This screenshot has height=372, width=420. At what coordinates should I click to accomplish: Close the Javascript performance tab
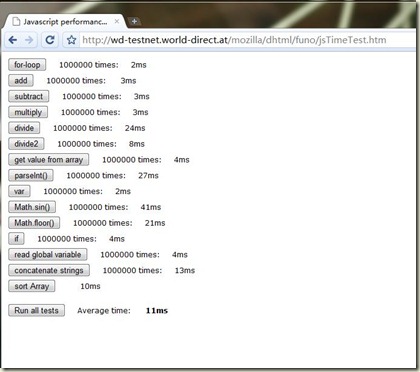(x=117, y=21)
